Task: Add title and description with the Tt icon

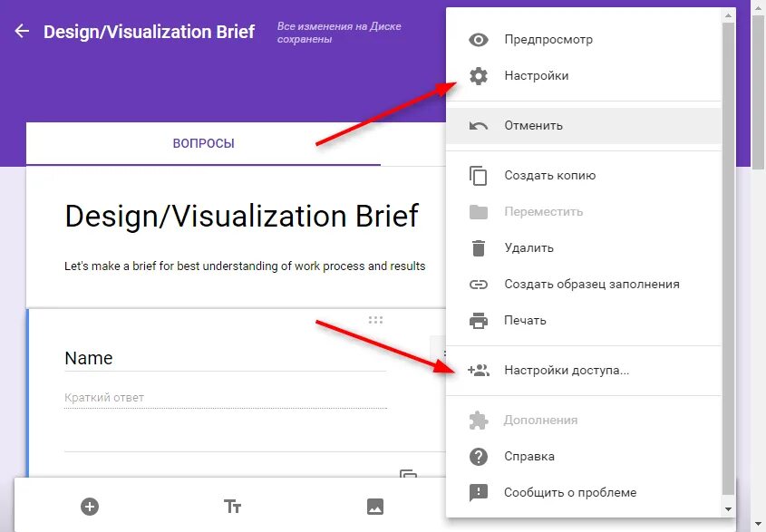Action: pos(233,507)
